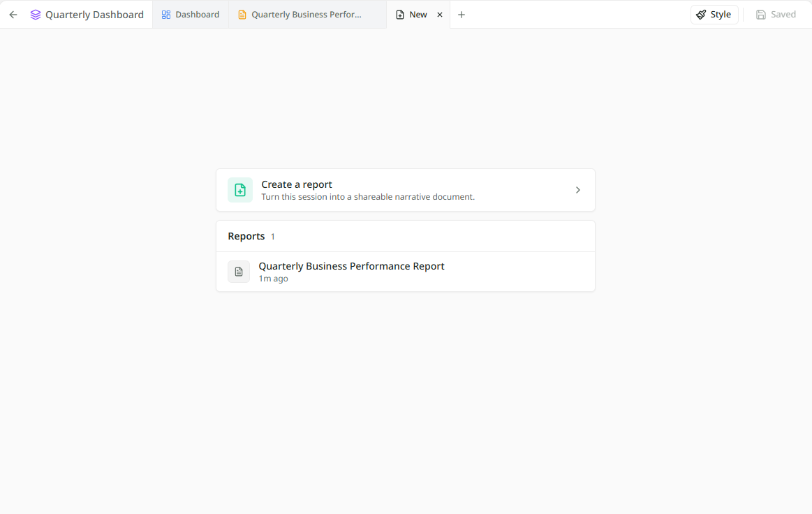Viewport: 812px width, 514px height.
Task: Open the Quarterly Business Perfor... tab
Action: (308, 15)
